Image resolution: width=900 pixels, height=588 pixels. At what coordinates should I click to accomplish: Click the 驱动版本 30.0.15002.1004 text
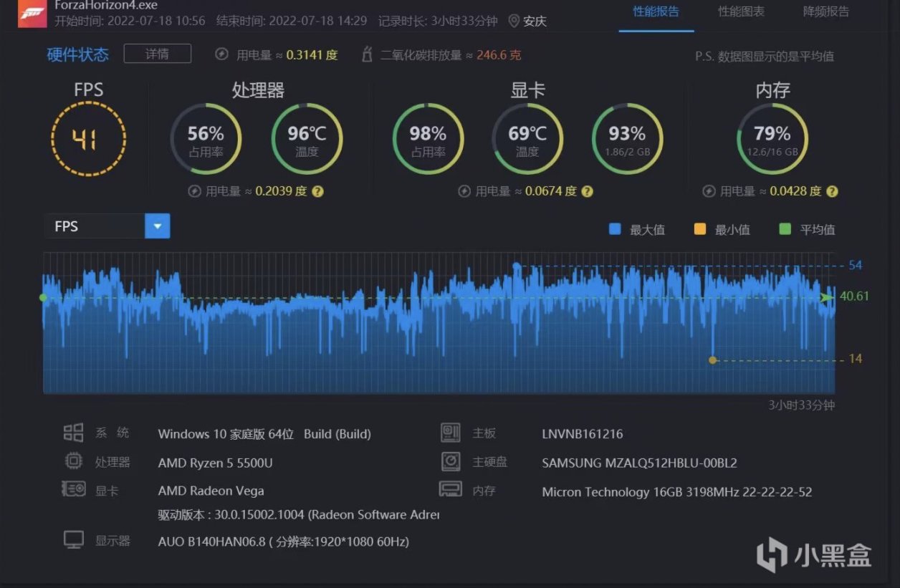(298, 515)
